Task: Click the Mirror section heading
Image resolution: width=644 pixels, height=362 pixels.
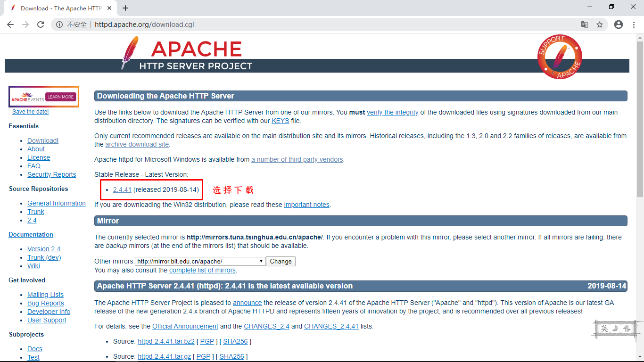Action: pos(361,221)
